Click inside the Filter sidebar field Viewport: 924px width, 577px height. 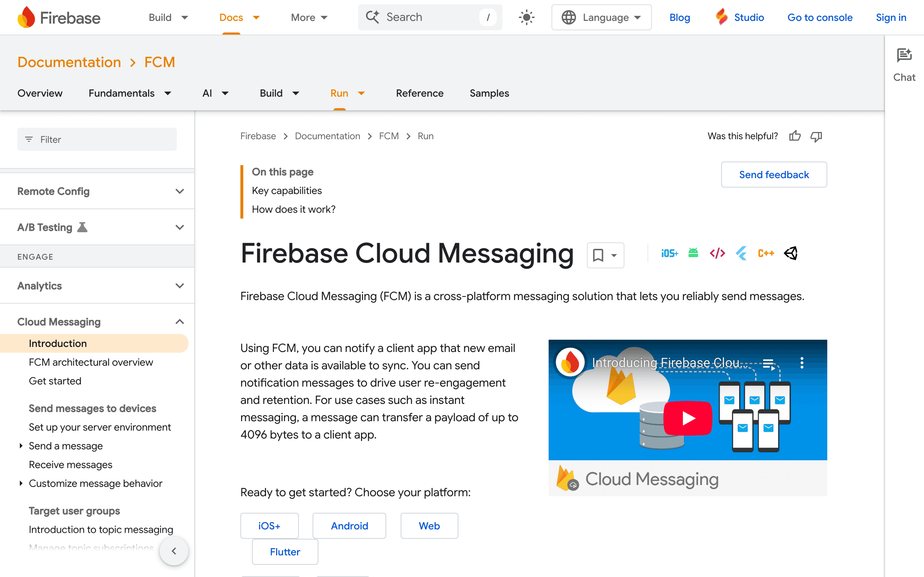[x=97, y=139]
